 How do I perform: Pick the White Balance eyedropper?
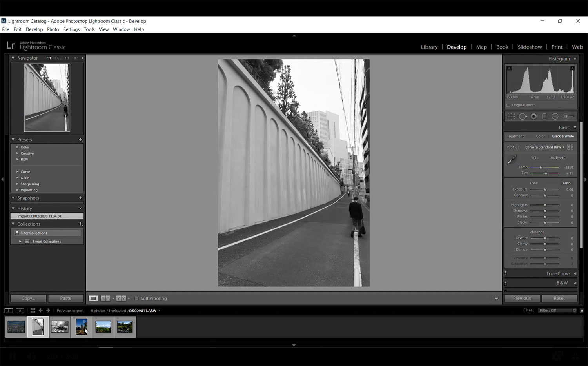[x=512, y=160]
